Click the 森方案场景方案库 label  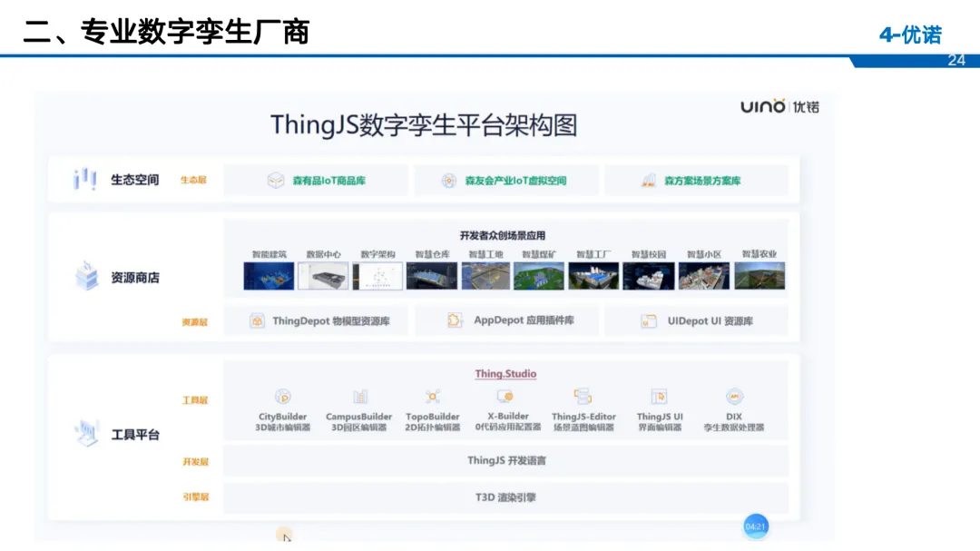pyautogui.click(x=702, y=181)
